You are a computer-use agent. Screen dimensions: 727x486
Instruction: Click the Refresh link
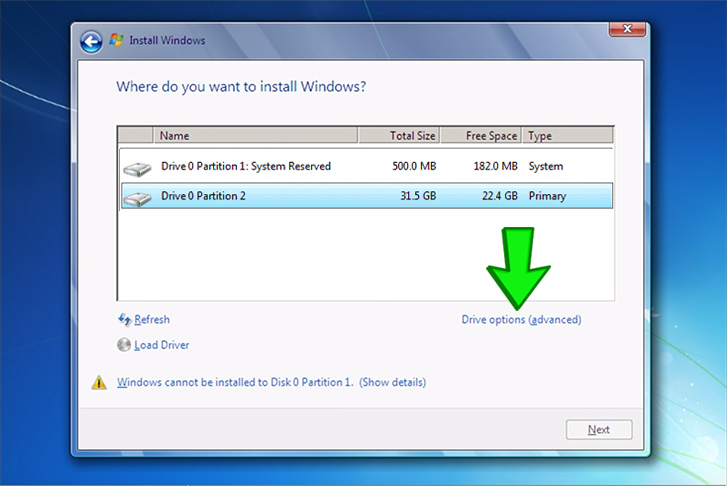click(x=152, y=320)
